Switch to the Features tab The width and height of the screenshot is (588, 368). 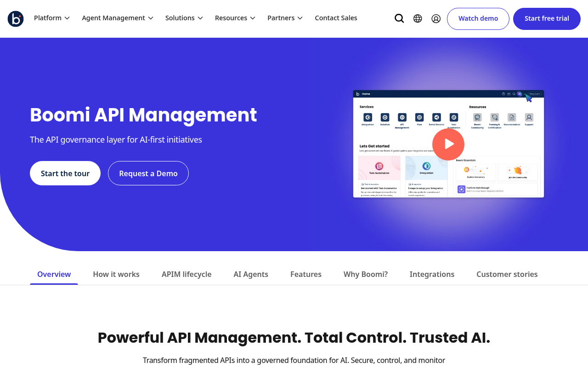click(306, 274)
